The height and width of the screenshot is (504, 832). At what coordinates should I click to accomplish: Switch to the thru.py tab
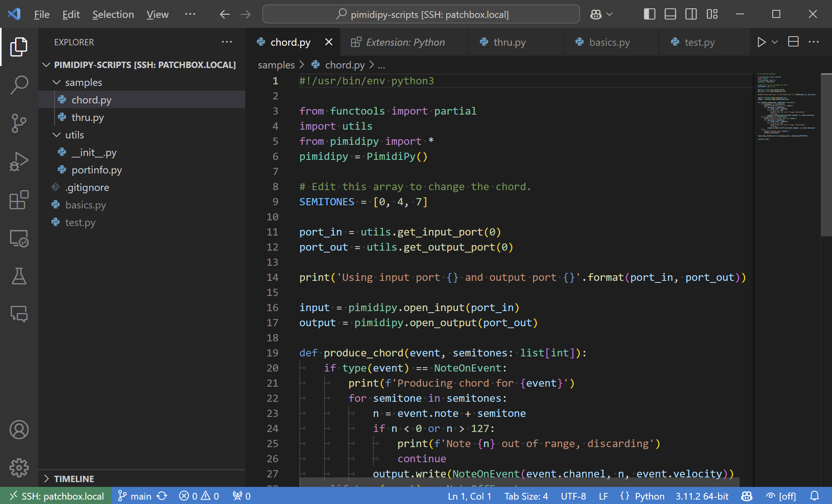(516, 42)
